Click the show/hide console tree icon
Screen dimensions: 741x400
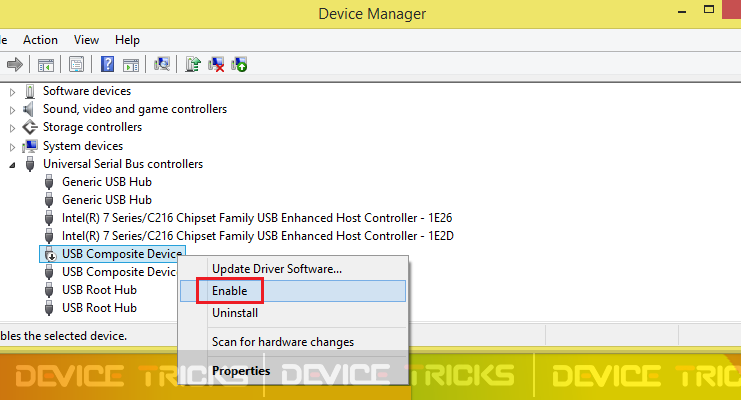coord(46,65)
